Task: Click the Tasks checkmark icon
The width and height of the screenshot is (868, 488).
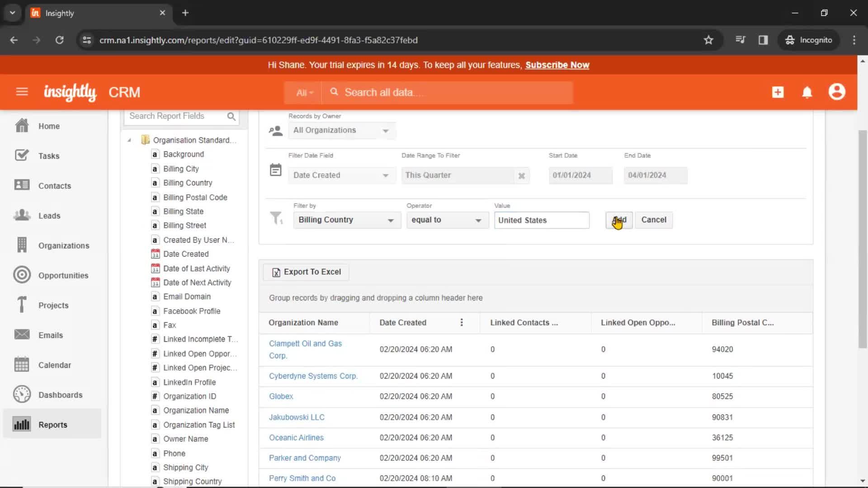Action: pos(22,155)
